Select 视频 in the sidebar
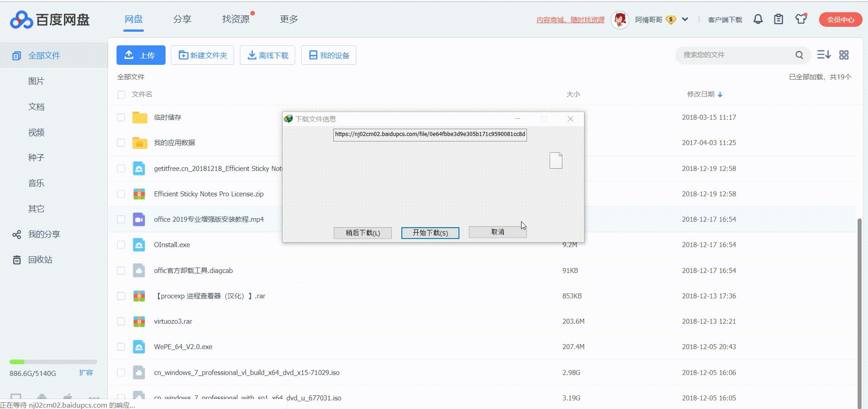This screenshot has width=868, height=409. [36, 132]
